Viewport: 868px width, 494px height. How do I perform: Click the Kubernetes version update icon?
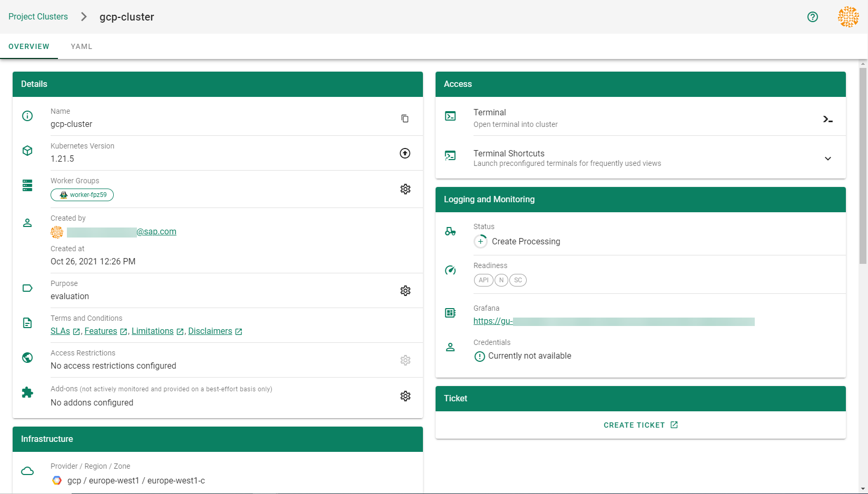coord(405,153)
